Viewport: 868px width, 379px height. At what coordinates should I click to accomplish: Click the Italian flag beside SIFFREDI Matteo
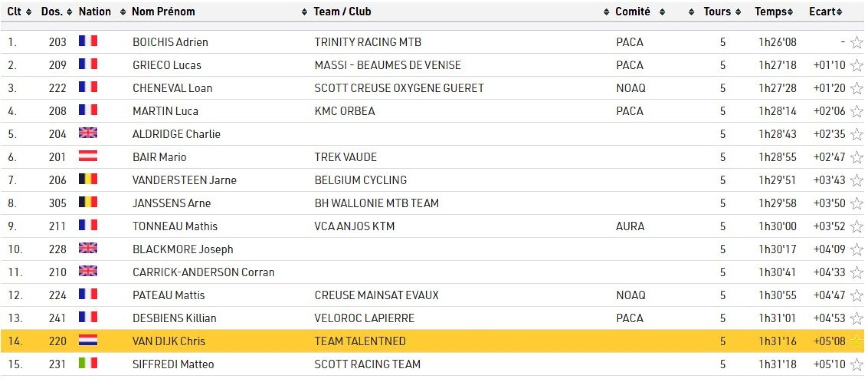[x=88, y=363]
